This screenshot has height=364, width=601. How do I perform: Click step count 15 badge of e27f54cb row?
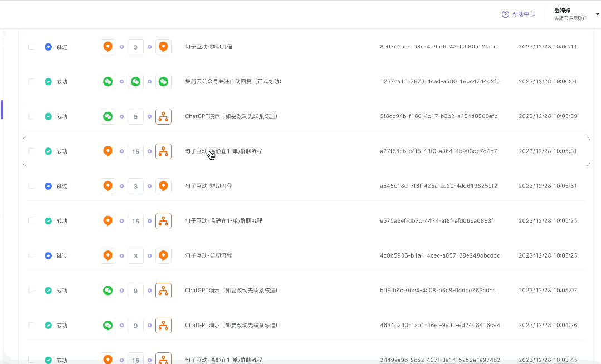click(135, 151)
